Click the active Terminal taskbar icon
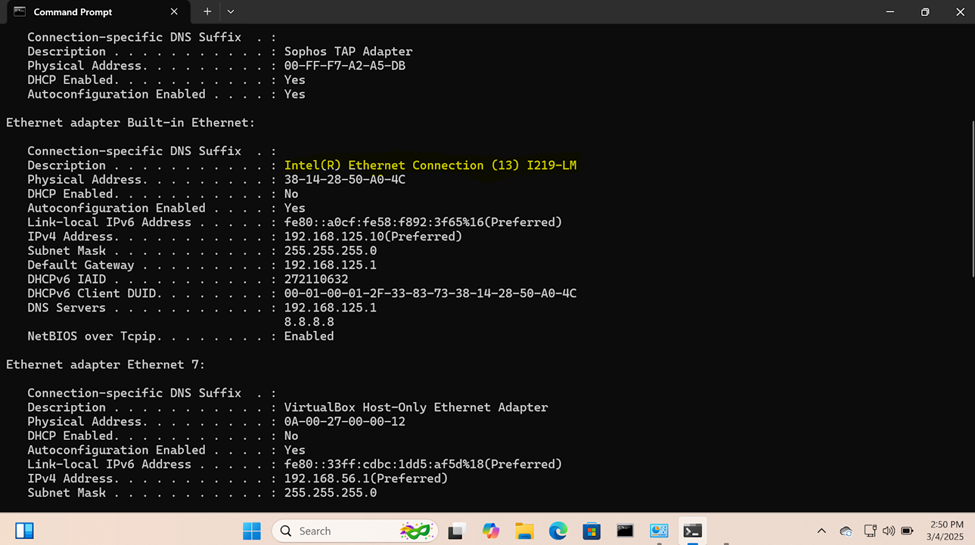 692,531
